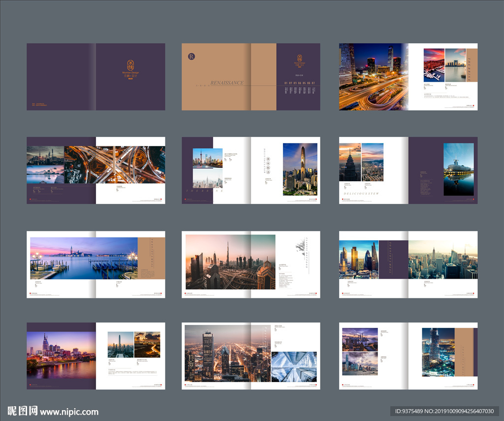
Task: Select the upper cloudy harbor skyline photo
Action: pyautogui.click(x=360, y=340)
